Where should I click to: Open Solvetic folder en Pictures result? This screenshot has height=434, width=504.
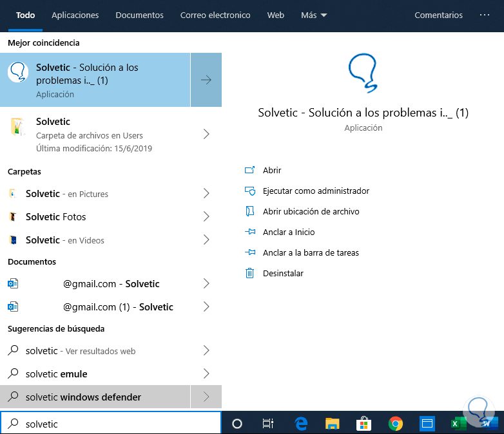pyautogui.click(x=111, y=194)
